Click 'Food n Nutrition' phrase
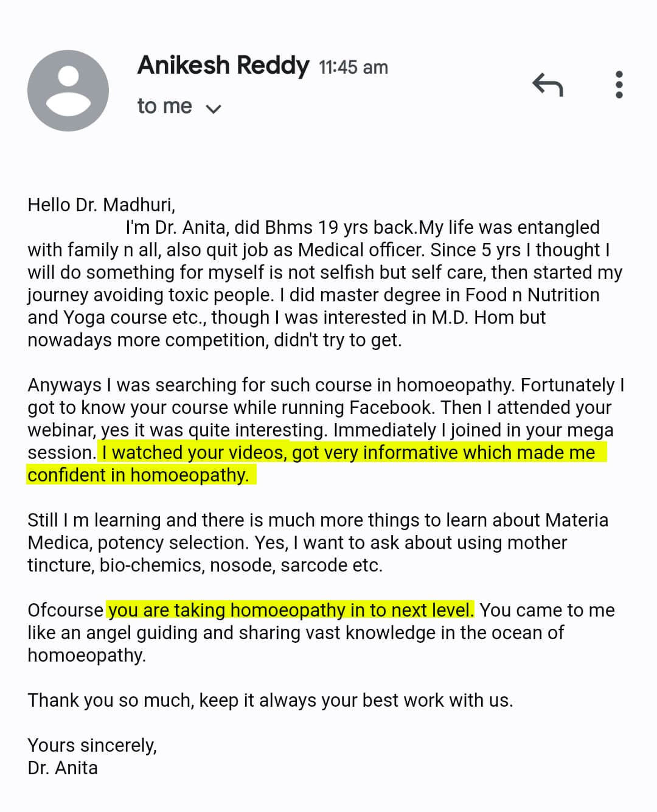Image resolution: width=657 pixels, height=812 pixels. (x=532, y=295)
